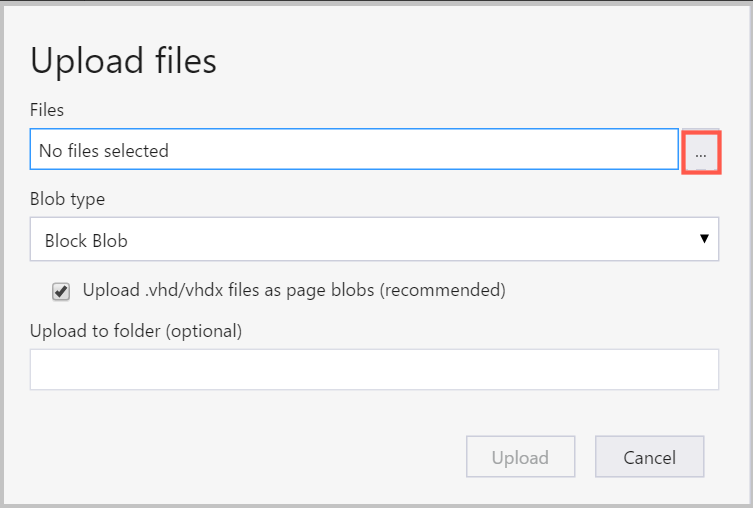Click the ellipsis browse button beside Files
This screenshot has width=753, height=508.
(x=700, y=152)
